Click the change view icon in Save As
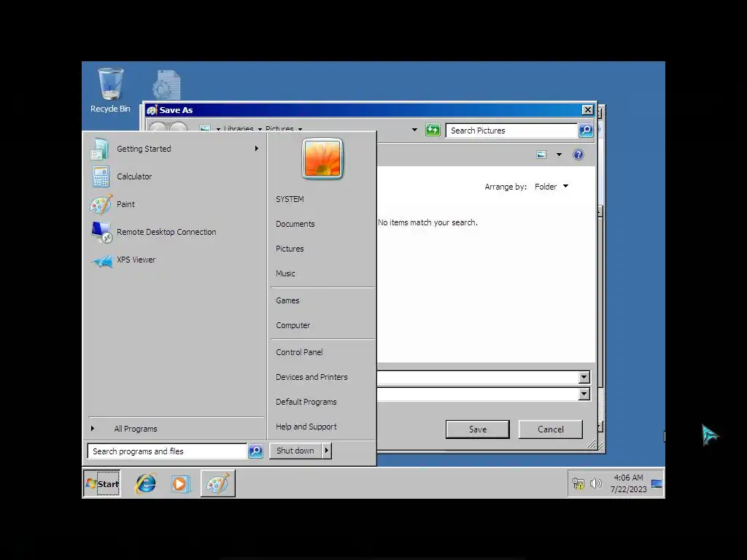Image resolution: width=747 pixels, height=560 pixels. click(541, 155)
